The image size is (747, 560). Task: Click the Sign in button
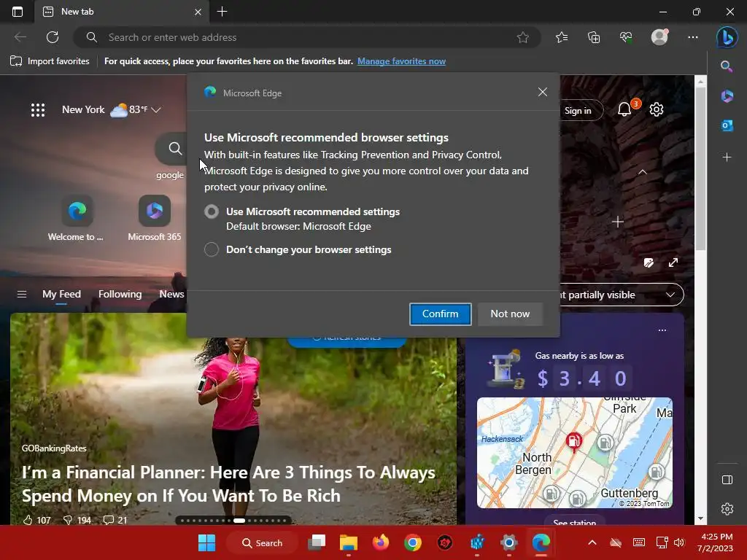pos(578,111)
